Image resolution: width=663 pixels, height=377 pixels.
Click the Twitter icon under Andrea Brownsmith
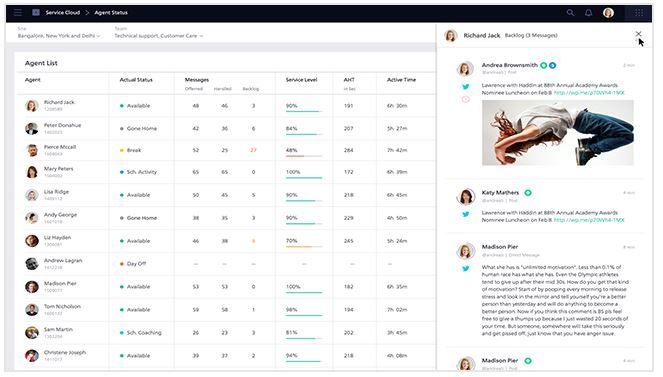coord(466,87)
